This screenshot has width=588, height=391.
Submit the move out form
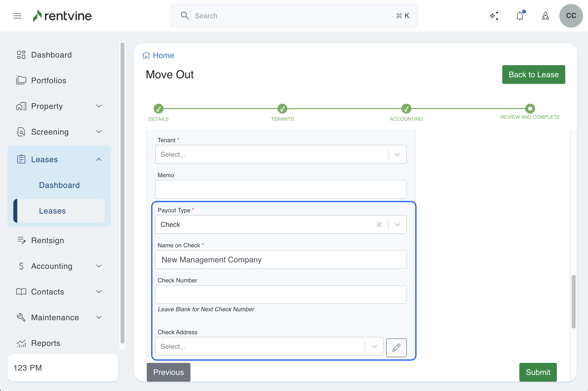(x=538, y=372)
